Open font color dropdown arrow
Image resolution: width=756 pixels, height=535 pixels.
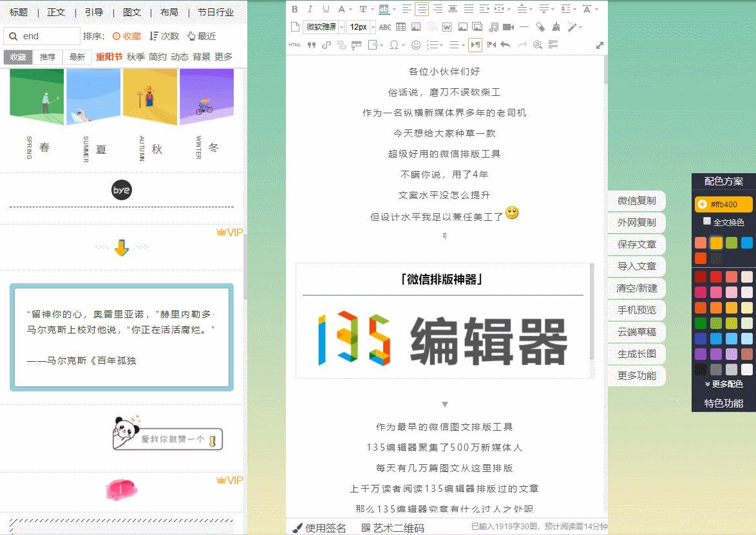(x=350, y=9)
